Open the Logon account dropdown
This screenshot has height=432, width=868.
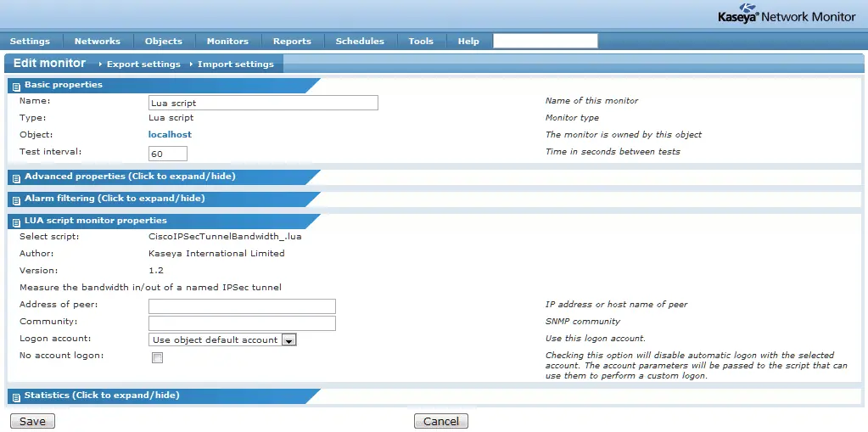tap(222, 339)
